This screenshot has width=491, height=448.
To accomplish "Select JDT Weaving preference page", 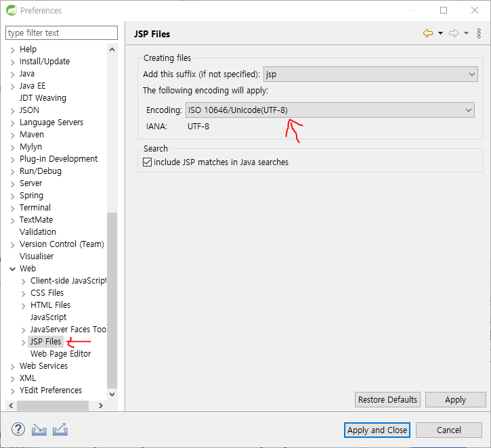I will pos(43,98).
